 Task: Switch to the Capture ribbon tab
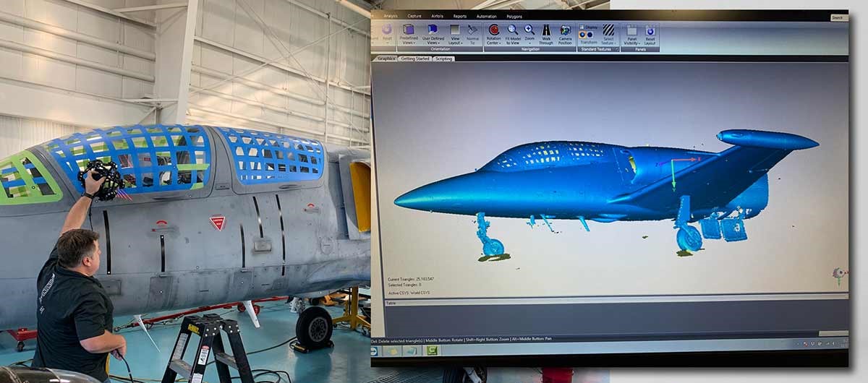[x=414, y=16]
